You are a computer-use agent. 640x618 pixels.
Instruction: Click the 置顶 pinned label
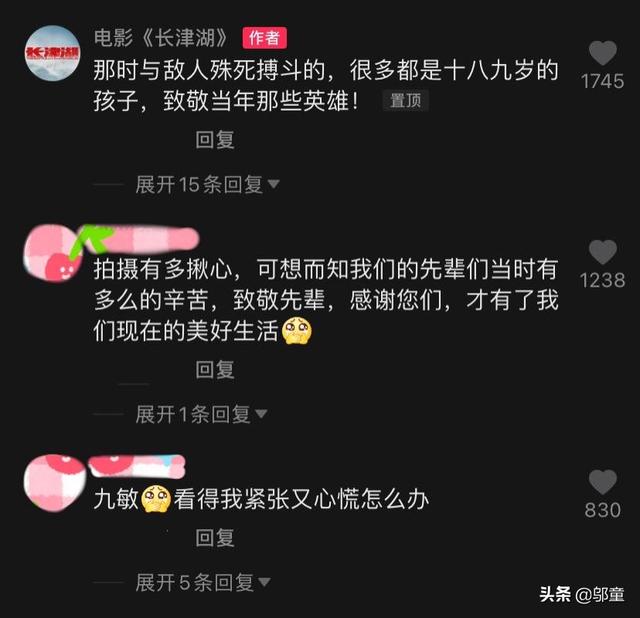pos(405,100)
